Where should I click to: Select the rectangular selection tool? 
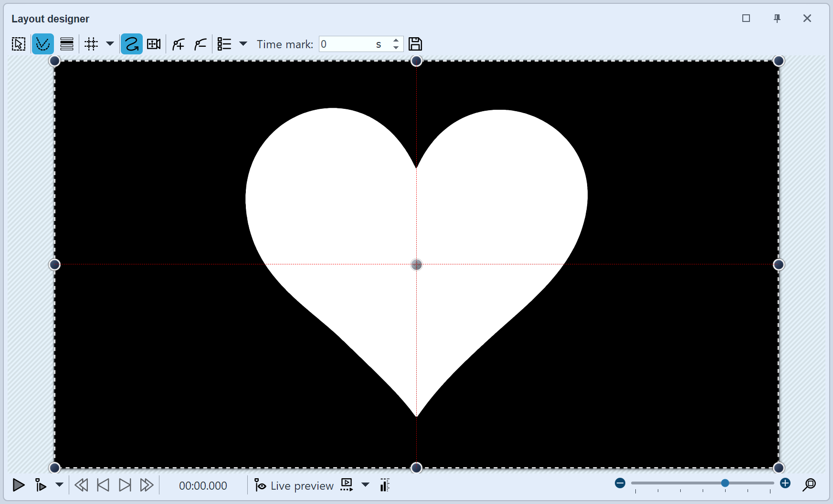tap(18, 43)
